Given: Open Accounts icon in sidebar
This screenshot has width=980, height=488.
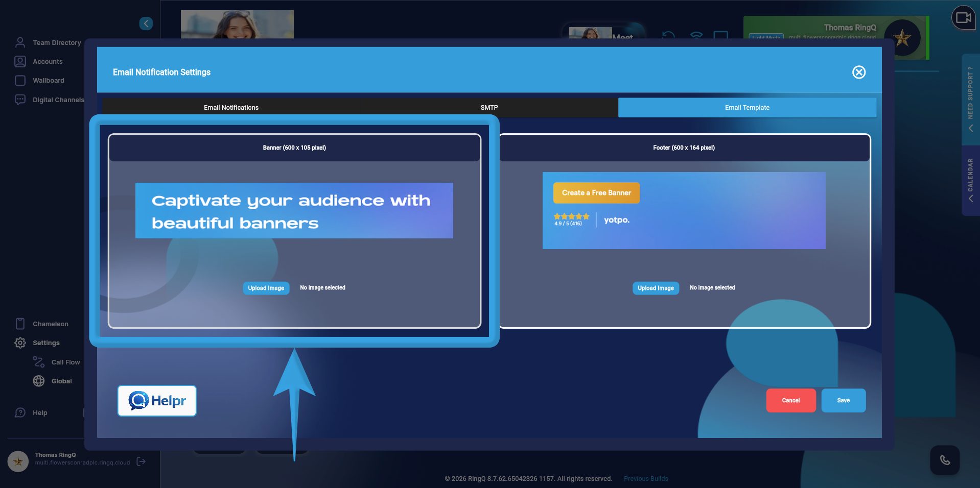Looking at the screenshot, I should [x=20, y=62].
